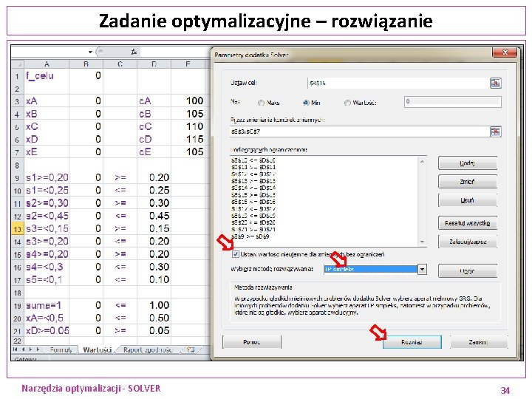532x399 pixels.
Task: Select the Min radio button
Action: [x=306, y=103]
